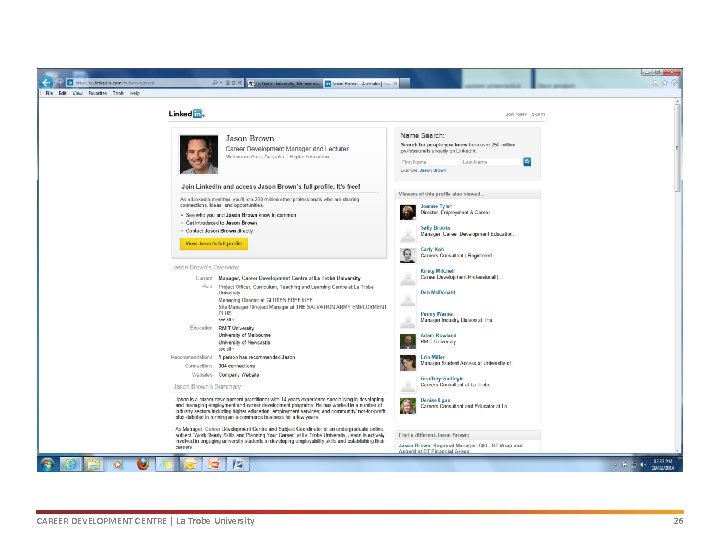Open the Outlook envelope taskbar icon
Image resolution: width=720 pixels, height=540 pixels.
190,464
